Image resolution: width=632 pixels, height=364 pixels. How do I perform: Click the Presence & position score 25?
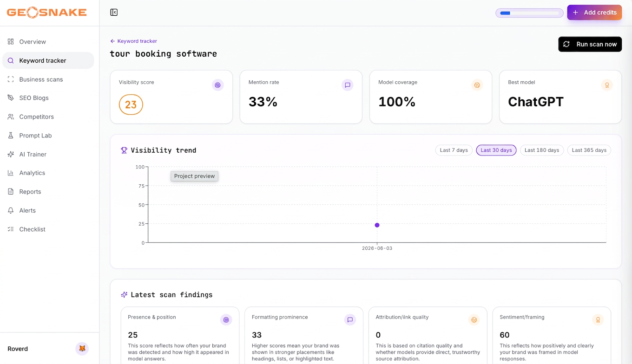133,335
